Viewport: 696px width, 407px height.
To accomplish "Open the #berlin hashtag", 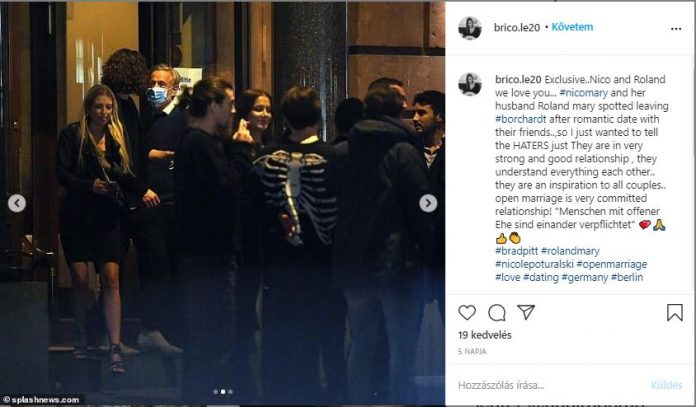I will pos(627,277).
